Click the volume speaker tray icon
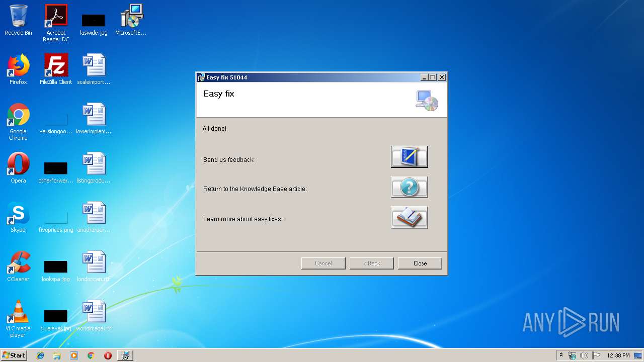 coord(584,355)
